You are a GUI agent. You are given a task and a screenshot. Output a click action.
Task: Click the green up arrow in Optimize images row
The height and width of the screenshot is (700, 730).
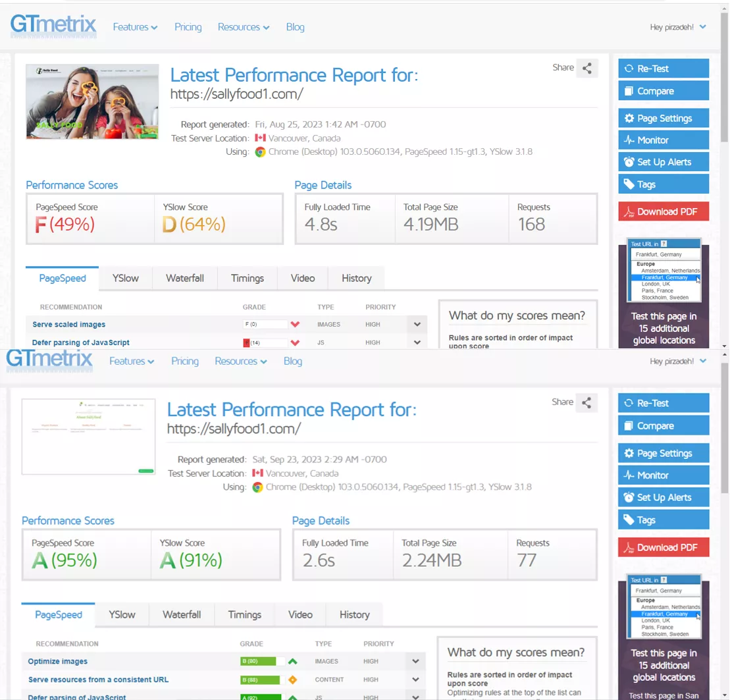(x=292, y=661)
